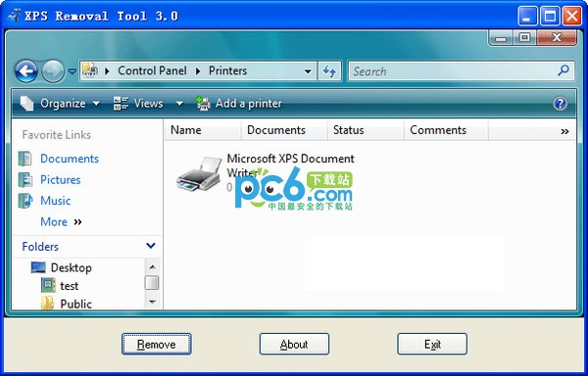Select Microsoft XPS Document Writer printer icon
Screen dimensions: 588x376
(x=200, y=174)
